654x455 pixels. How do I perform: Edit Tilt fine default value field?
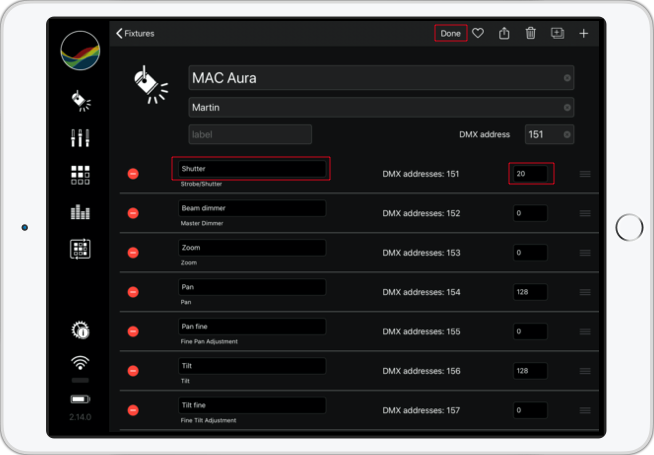tap(530, 410)
